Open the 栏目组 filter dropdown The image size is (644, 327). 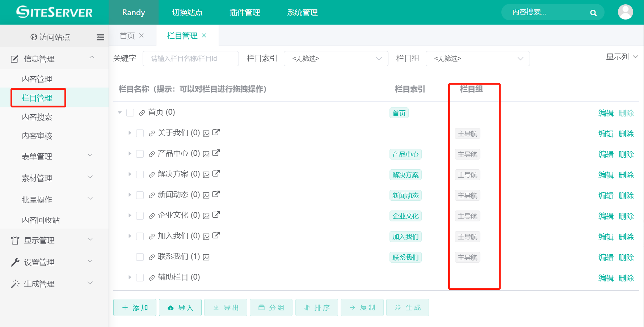[477, 58]
